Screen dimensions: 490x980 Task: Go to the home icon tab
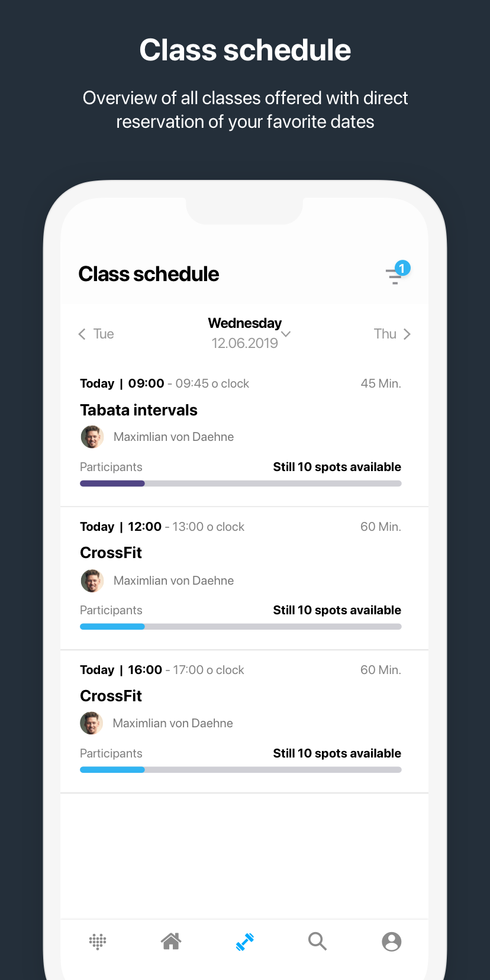coord(171,941)
